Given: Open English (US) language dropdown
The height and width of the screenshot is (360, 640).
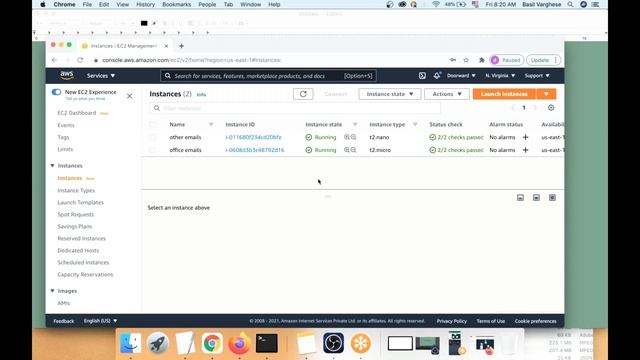Looking at the screenshot, I should tap(100, 321).
